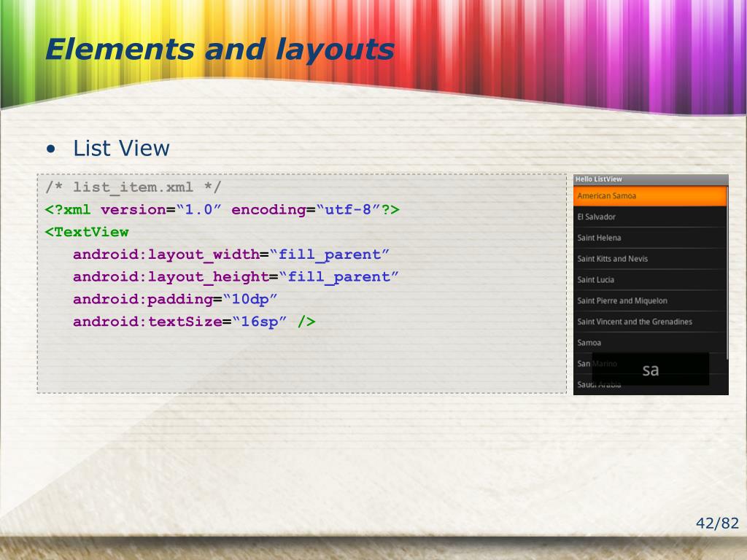Choose Saint Helena list entry

[650, 238]
